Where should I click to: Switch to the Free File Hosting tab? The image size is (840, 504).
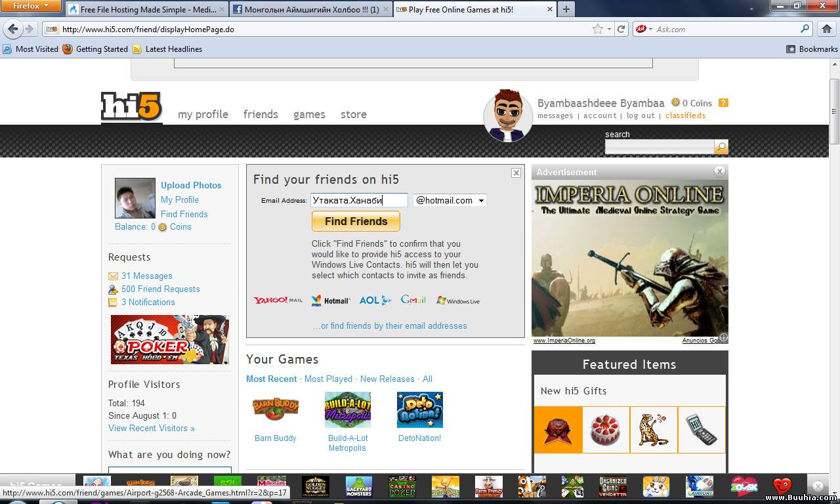(146, 9)
